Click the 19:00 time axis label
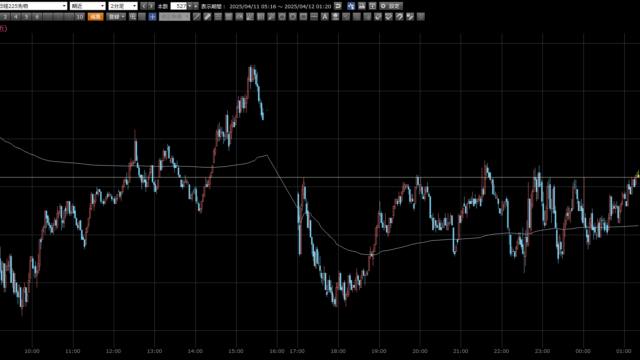The height and width of the screenshot is (360, 640). pyautogui.click(x=379, y=351)
